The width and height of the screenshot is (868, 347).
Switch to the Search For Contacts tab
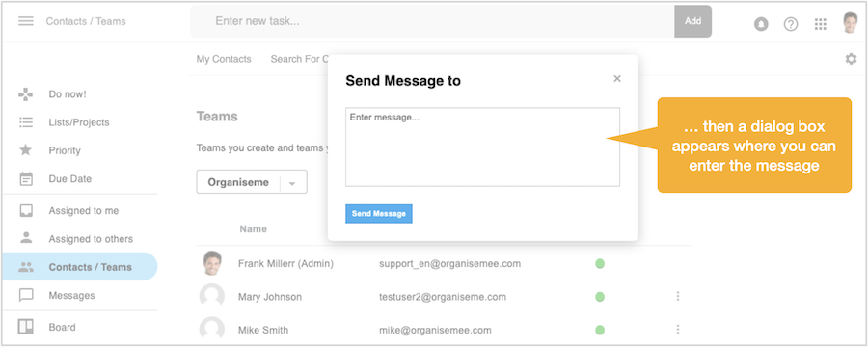(300, 59)
